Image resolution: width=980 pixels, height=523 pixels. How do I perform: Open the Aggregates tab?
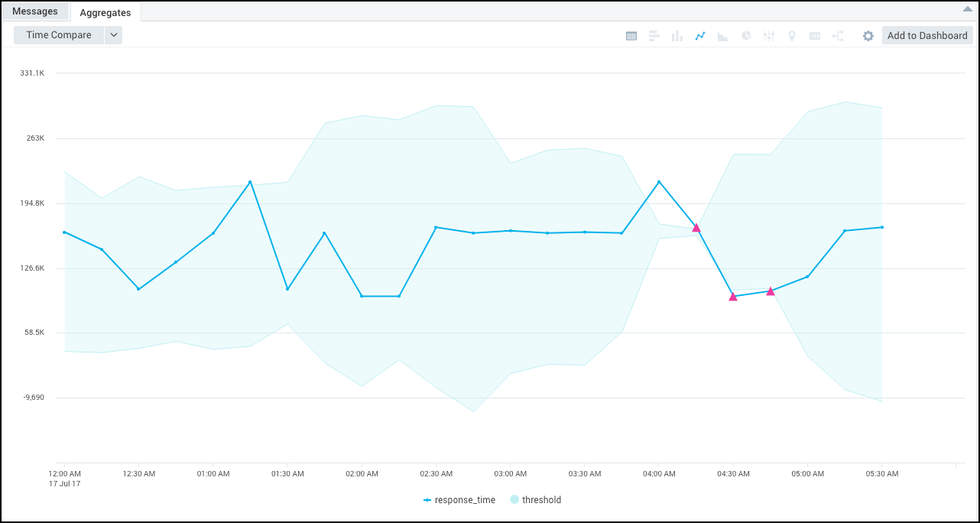(x=105, y=12)
